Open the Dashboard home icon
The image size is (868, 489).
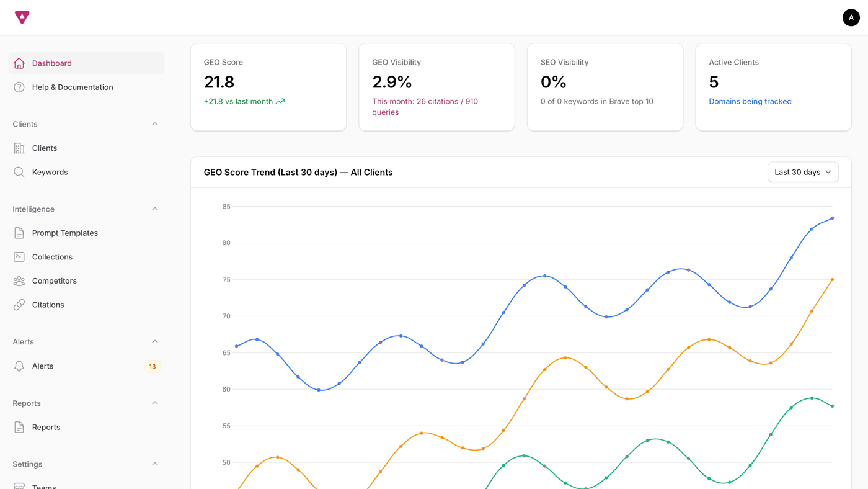tap(19, 63)
